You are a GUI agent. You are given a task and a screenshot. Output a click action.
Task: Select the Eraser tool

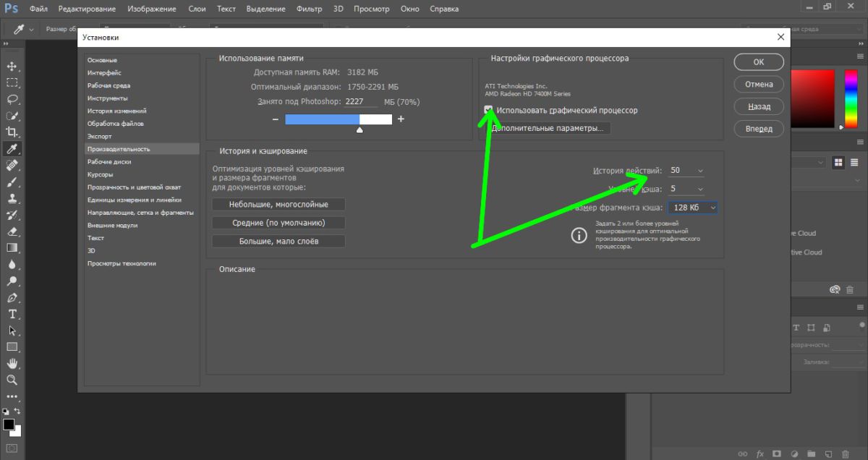tap(12, 231)
